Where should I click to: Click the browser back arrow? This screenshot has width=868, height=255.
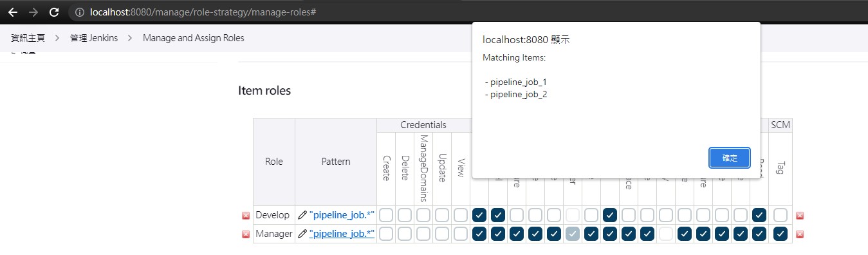pyautogui.click(x=13, y=12)
